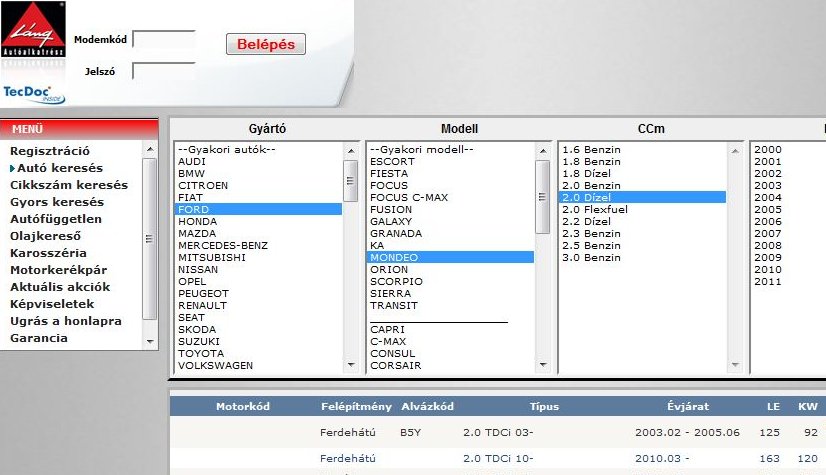
Task: Select MONDEO in Modell list
Action: [450, 258]
